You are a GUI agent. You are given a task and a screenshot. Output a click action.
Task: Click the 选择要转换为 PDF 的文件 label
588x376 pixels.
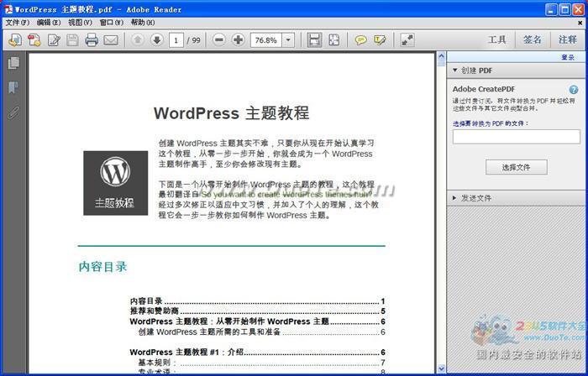[490, 123]
